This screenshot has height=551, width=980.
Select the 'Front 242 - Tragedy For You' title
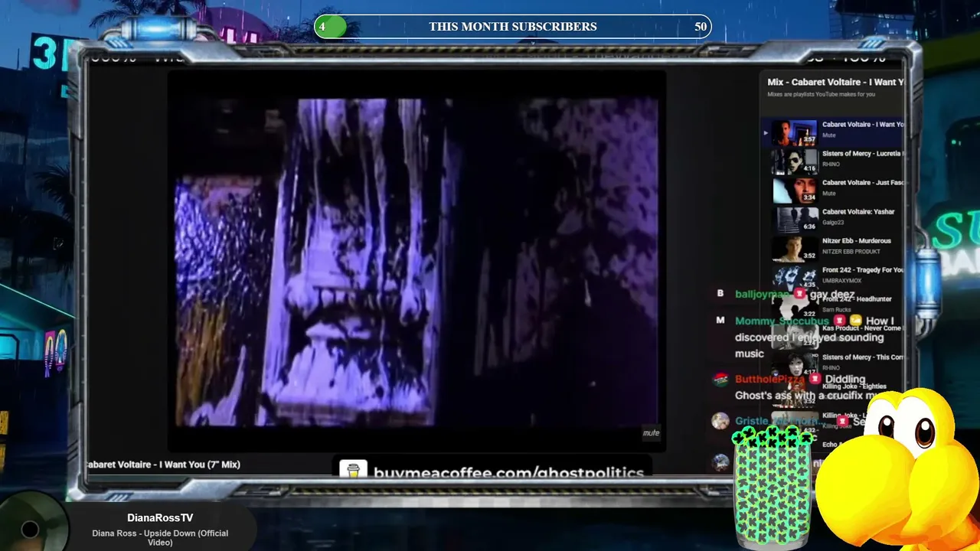pos(863,270)
